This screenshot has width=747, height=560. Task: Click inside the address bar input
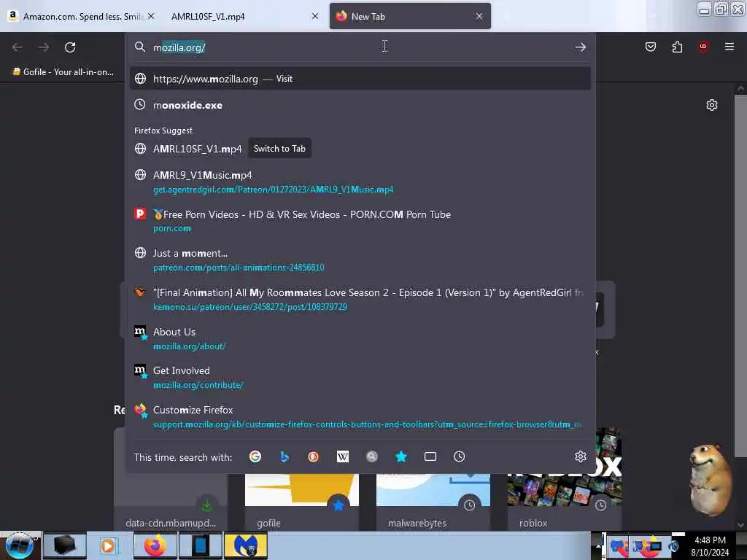point(362,47)
